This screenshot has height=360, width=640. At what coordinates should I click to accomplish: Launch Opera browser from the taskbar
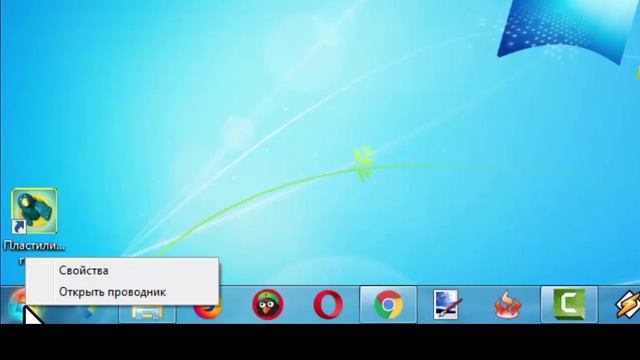[x=328, y=304]
